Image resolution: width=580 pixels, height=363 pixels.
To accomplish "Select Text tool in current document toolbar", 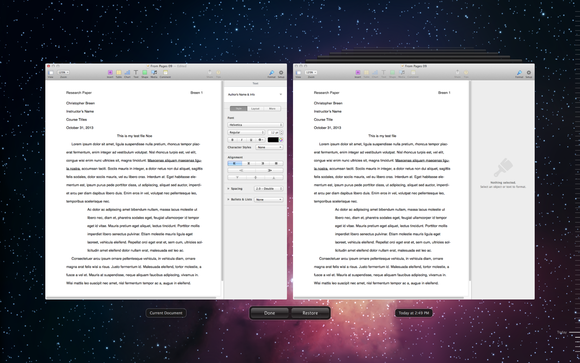I will [x=136, y=73].
